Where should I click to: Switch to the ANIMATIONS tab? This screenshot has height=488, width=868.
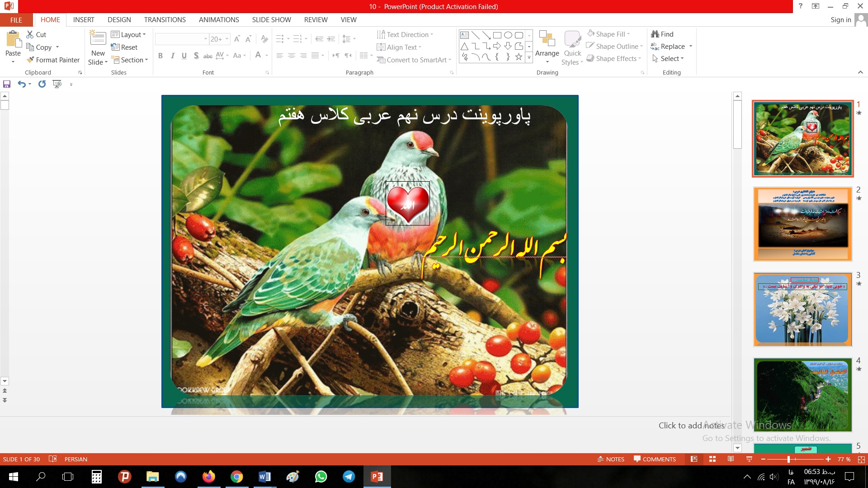tap(219, 20)
